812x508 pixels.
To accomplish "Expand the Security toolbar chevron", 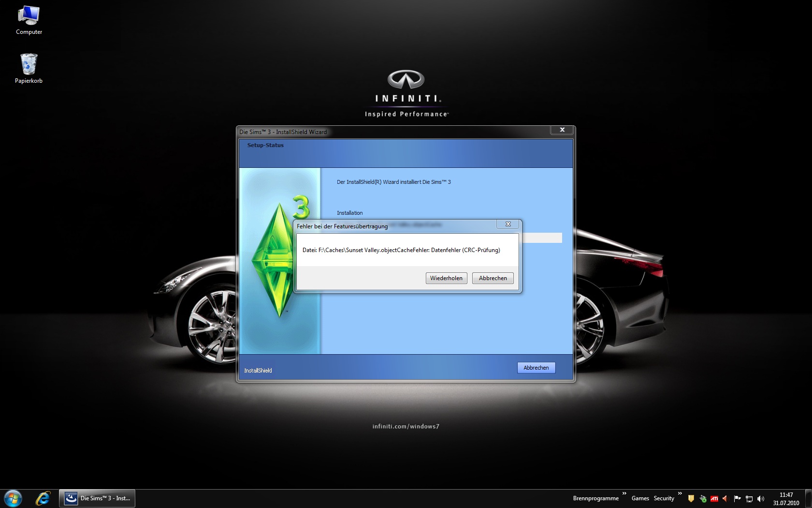I will (x=680, y=493).
